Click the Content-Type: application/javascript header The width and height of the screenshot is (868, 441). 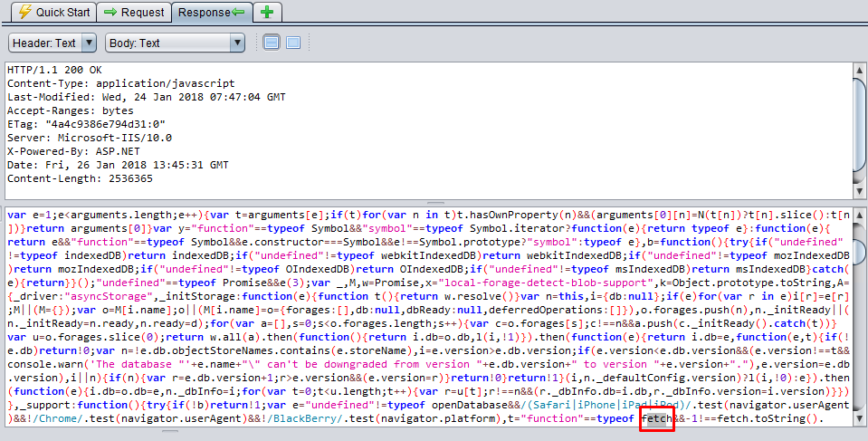(x=121, y=83)
